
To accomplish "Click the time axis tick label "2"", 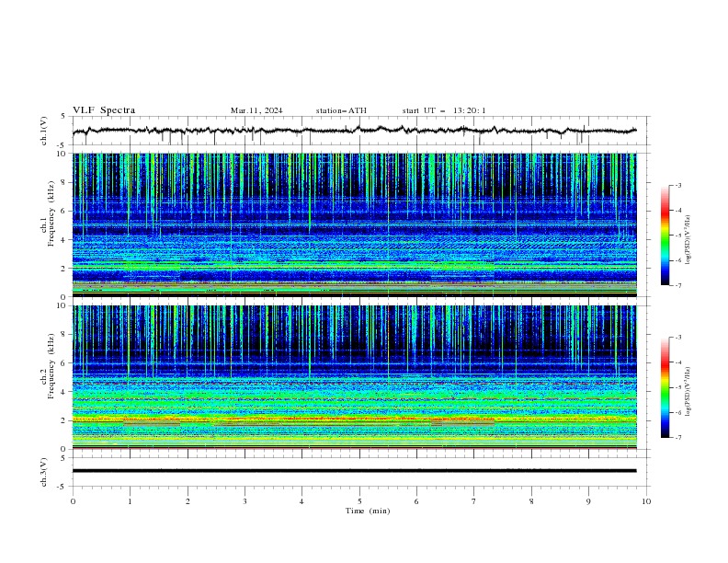I will click(188, 501).
